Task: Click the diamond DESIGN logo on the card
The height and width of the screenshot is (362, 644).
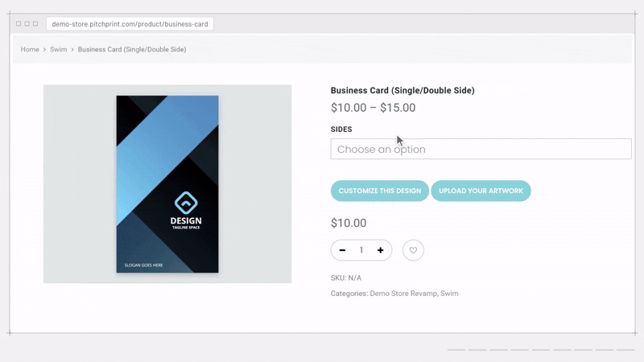Action: pos(186,203)
